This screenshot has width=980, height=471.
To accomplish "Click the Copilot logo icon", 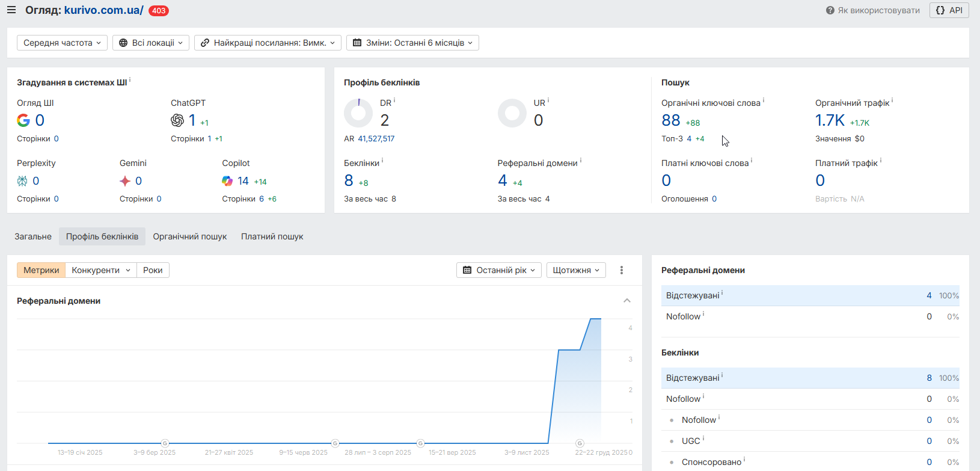I will [x=227, y=181].
